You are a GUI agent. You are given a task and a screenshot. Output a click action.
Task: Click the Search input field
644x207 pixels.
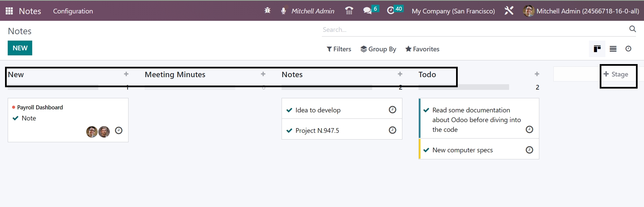(x=473, y=30)
